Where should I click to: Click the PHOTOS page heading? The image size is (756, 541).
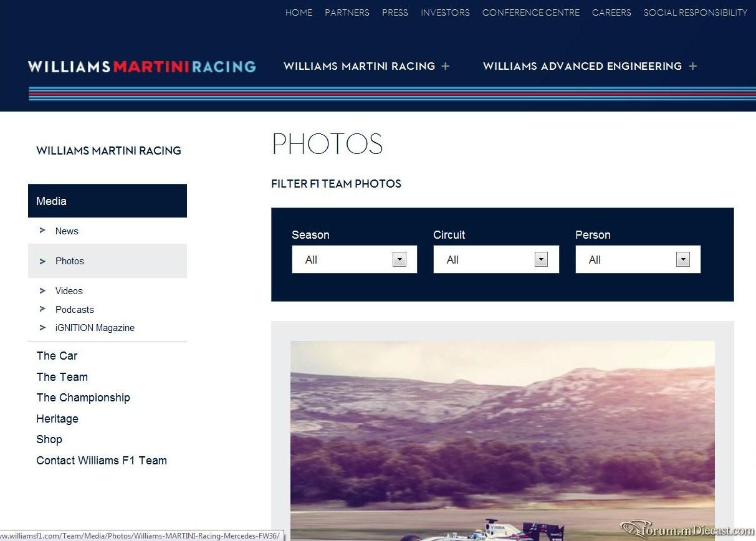click(327, 144)
